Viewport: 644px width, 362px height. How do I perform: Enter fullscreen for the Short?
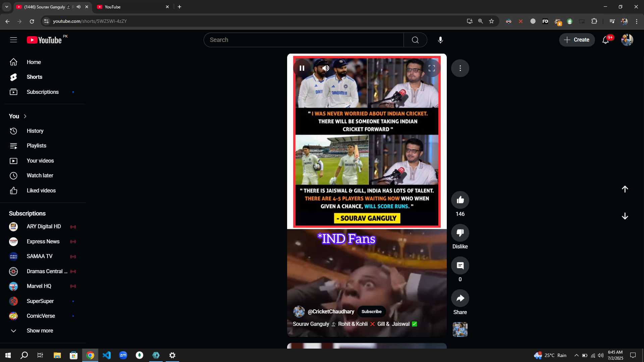pos(432,68)
